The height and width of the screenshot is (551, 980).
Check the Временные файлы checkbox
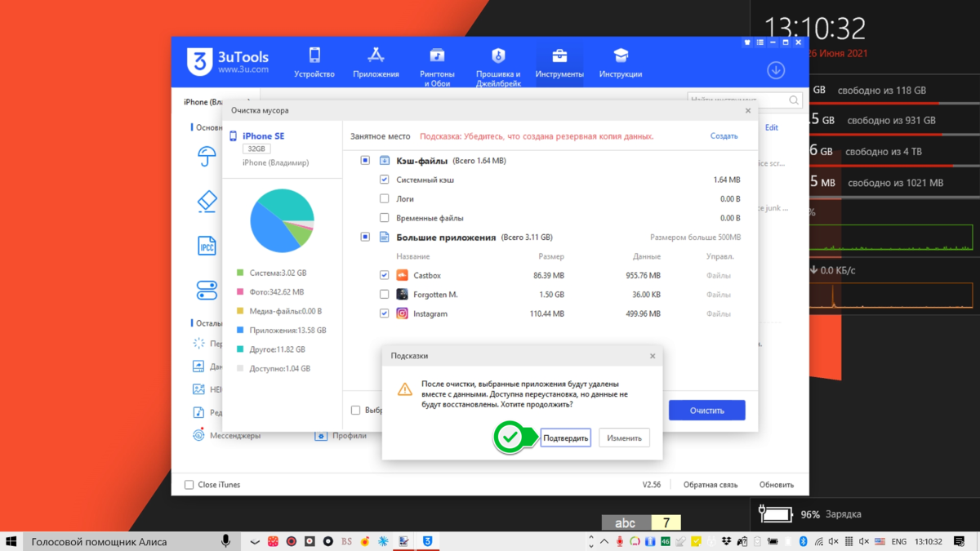384,218
